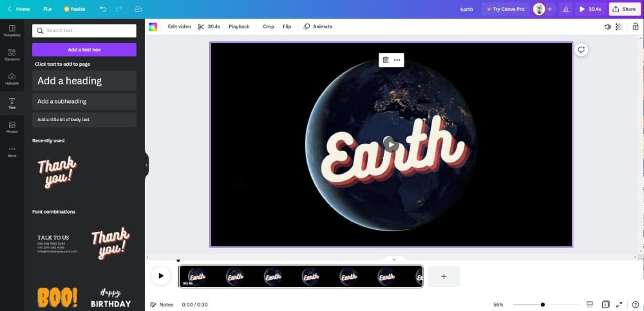
Task: Enter fullscreen with the expand arrows icon
Action: [x=620, y=305]
